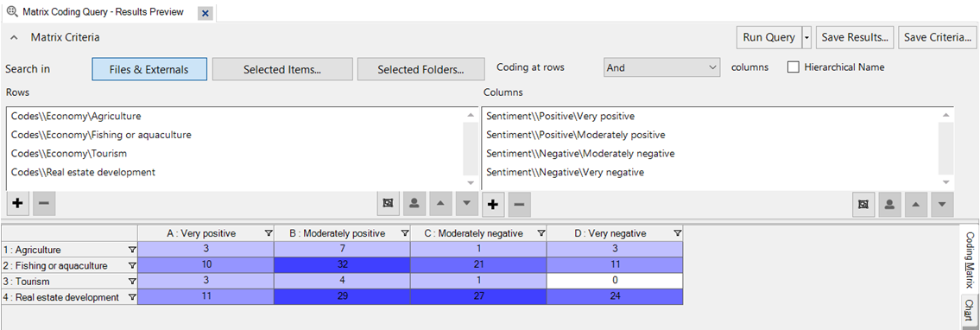Open filter for Very positive column
The image size is (980, 330).
[x=269, y=233]
